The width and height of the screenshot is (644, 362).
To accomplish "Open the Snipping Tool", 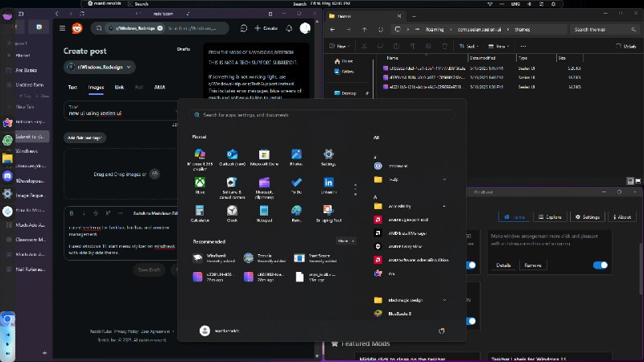I will 328,213.
